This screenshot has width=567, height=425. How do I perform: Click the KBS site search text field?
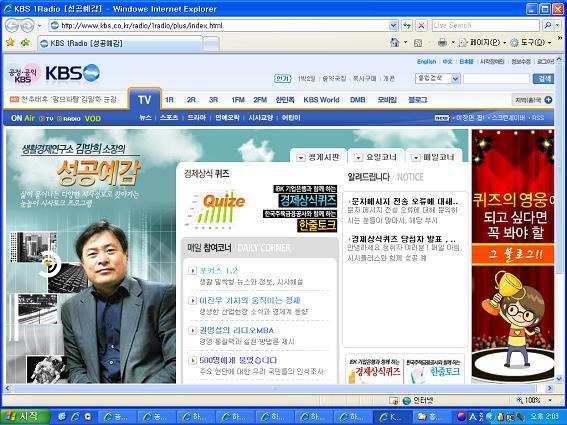496,78
